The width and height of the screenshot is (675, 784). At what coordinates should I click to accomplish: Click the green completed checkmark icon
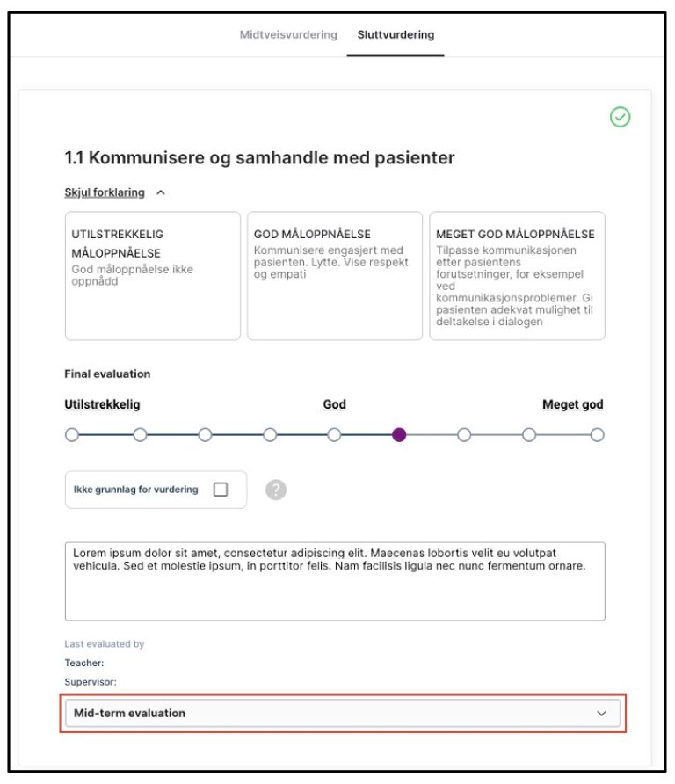[x=620, y=117]
